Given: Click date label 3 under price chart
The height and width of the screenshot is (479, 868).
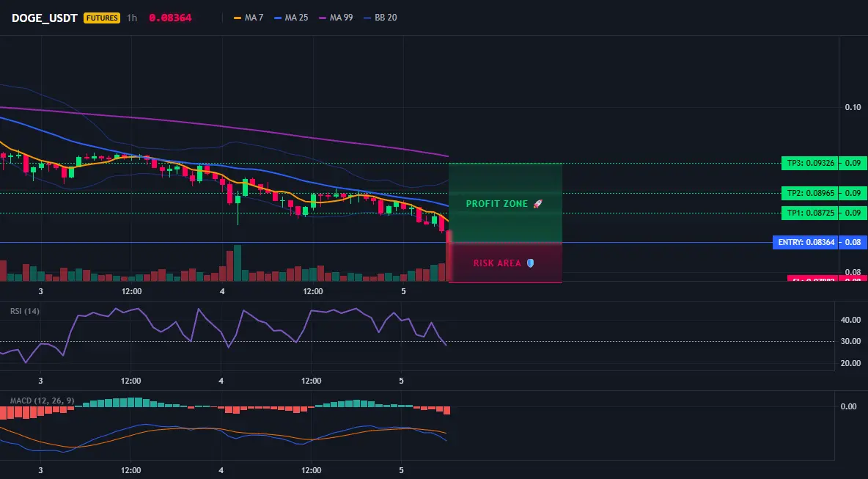Looking at the screenshot, I should (40, 291).
